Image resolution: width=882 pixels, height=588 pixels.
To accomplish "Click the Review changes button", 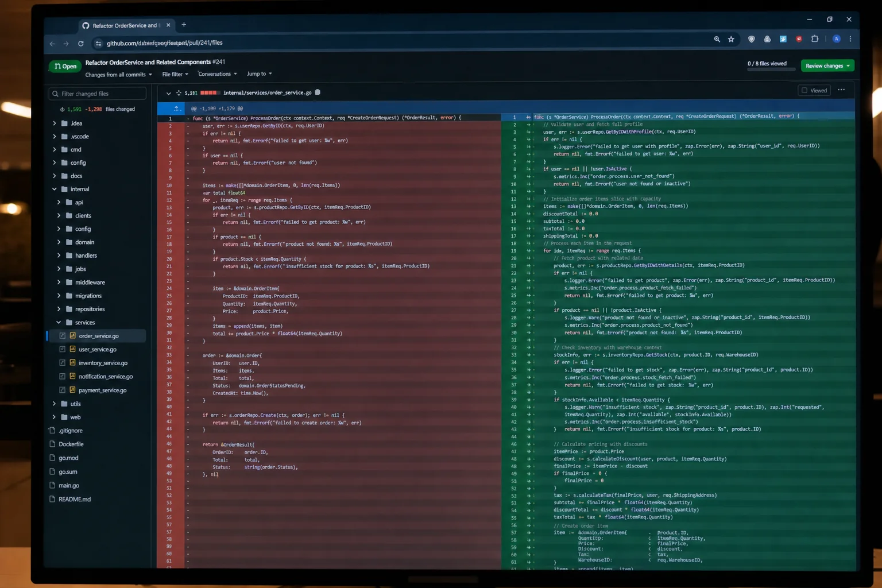I will [x=827, y=66].
